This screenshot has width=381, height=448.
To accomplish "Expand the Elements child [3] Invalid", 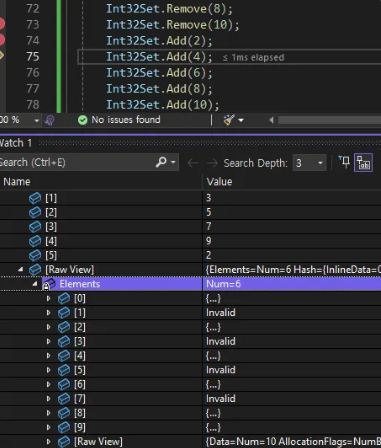I will pos(49,341).
